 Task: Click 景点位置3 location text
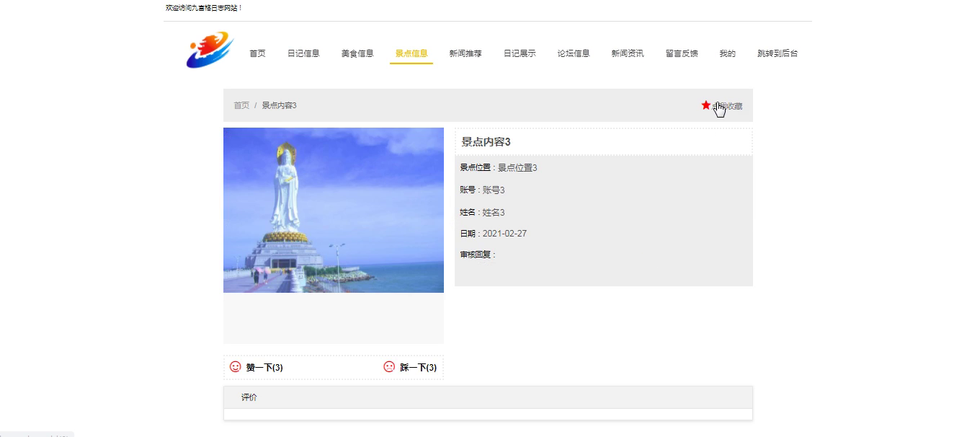pyautogui.click(x=517, y=168)
